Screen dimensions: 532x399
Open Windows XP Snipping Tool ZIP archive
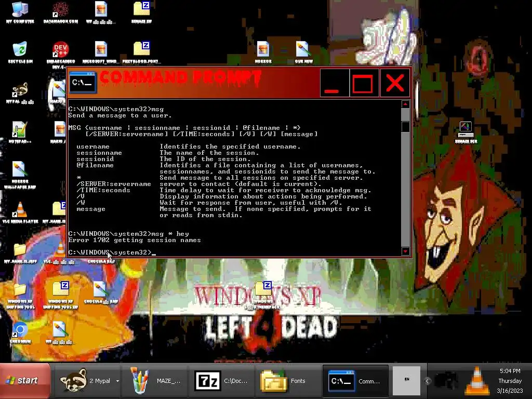click(60, 295)
